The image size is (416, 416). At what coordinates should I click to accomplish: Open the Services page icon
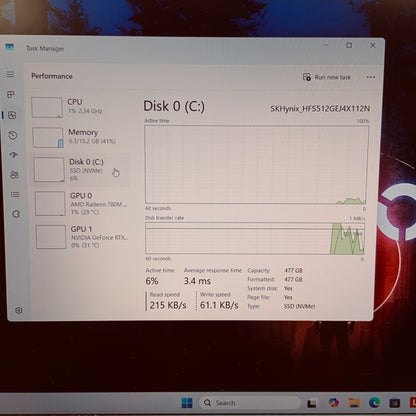pos(16,214)
